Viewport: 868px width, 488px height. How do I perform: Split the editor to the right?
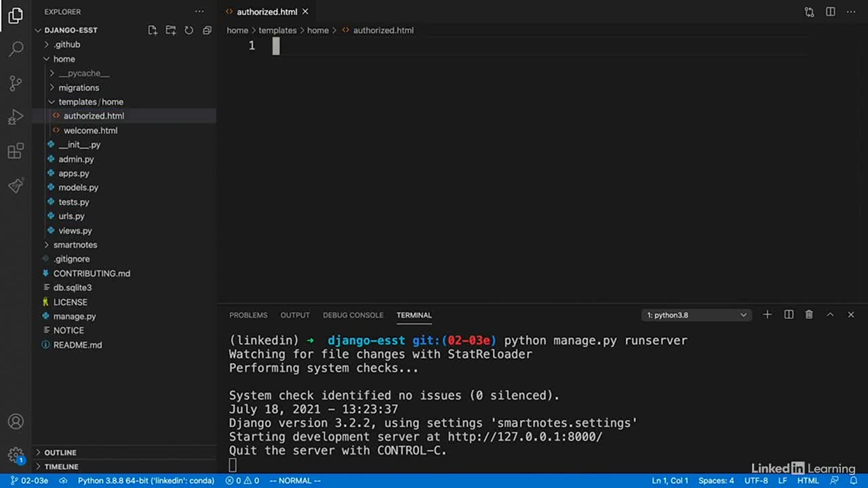click(830, 12)
